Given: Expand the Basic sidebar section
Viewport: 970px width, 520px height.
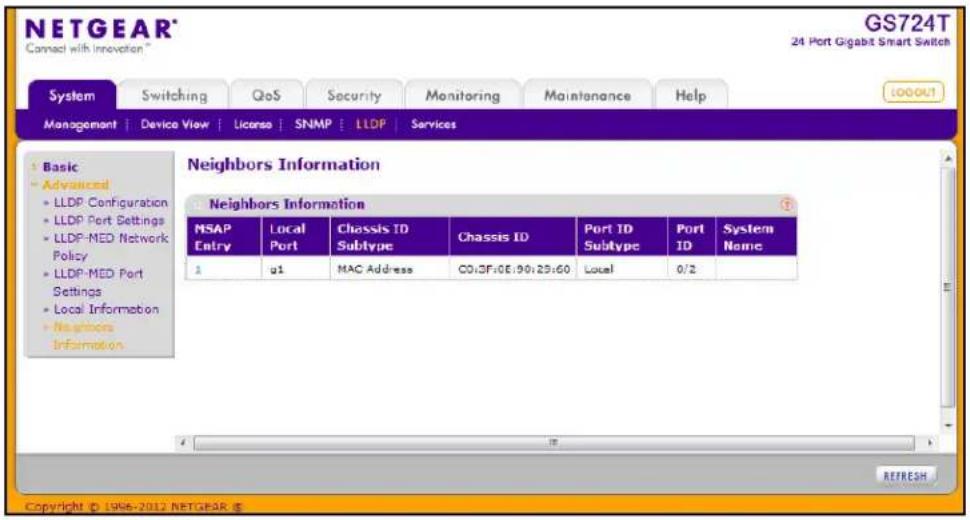Looking at the screenshot, I should click(60, 167).
